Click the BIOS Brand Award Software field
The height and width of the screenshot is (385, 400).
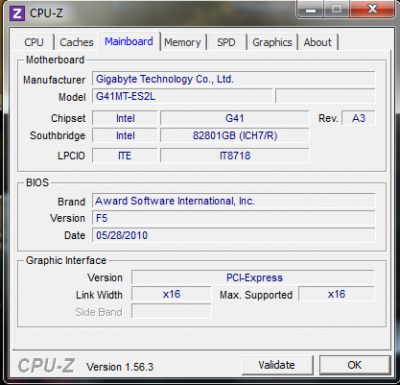pyautogui.click(x=233, y=201)
